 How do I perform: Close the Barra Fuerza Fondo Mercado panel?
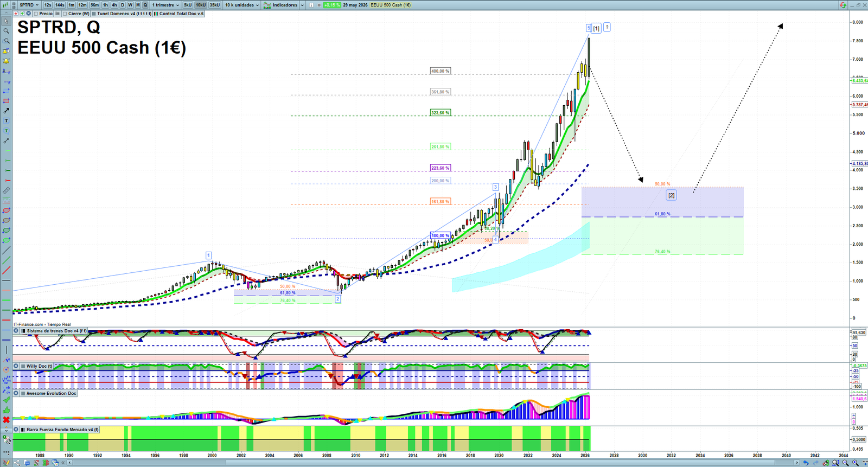[x=16, y=430]
